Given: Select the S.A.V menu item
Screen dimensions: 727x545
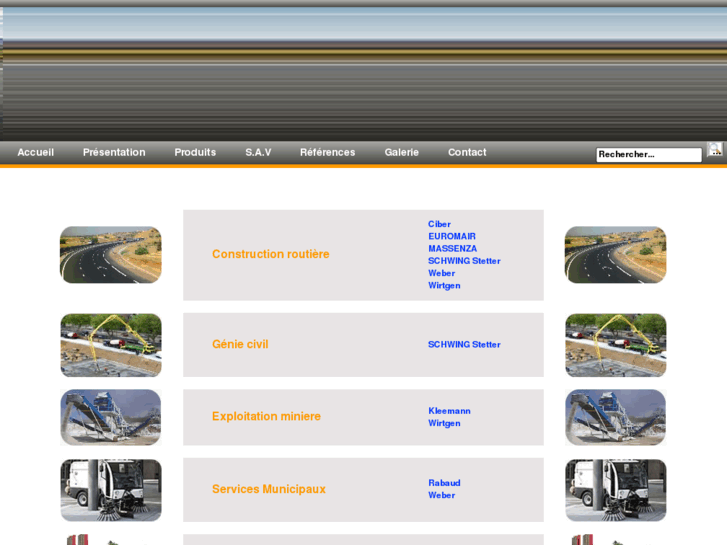Looking at the screenshot, I should (x=258, y=152).
